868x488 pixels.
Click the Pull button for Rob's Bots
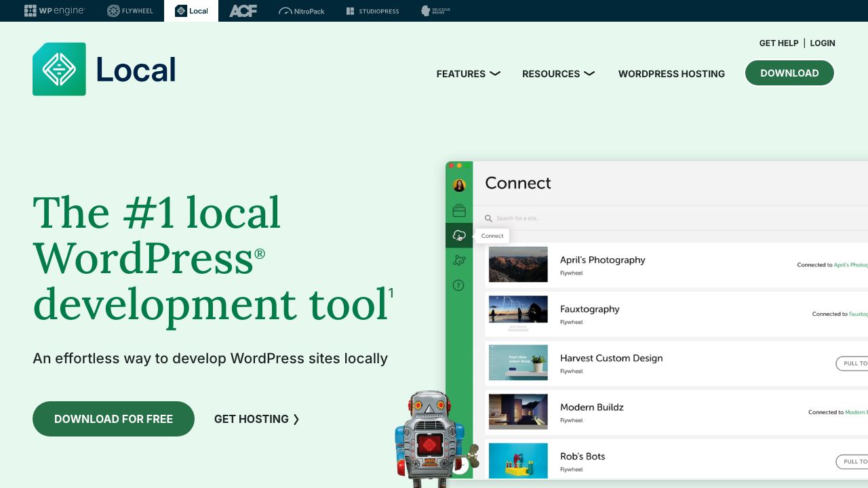tap(852, 462)
